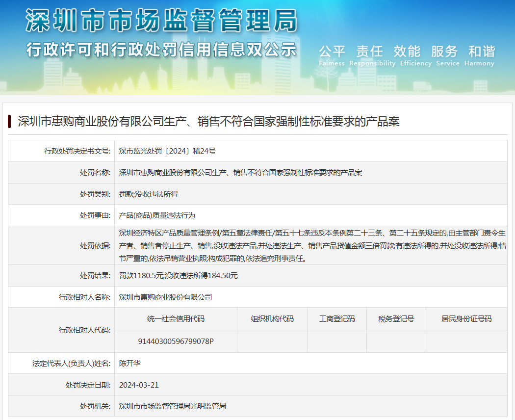This screenshot has width=515, height=420.
Task: Click the 工商登记码 column header
Action: [337, 318]
